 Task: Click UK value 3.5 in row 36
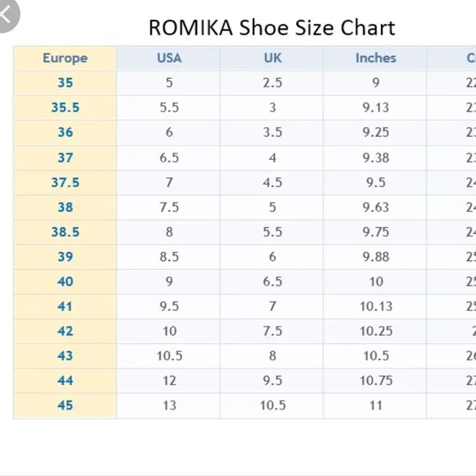(x=272, y=132)
